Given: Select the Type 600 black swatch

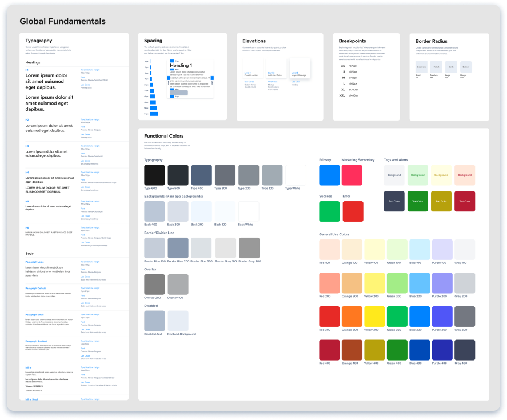Looking at the screenshot, I should coord(154,175).
